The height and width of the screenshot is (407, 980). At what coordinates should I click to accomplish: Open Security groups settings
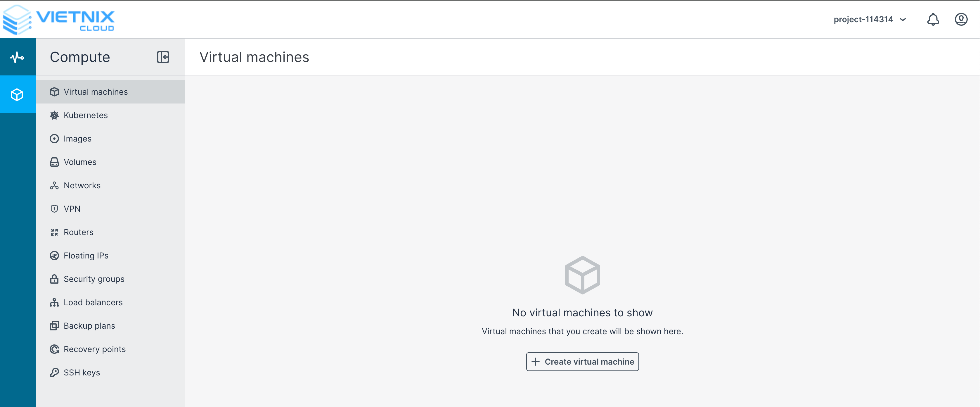tap(94, 279)
